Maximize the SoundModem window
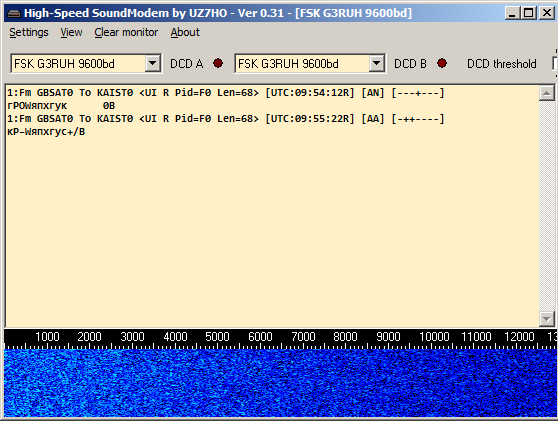558x421 pixels. (x=528, y=13)
